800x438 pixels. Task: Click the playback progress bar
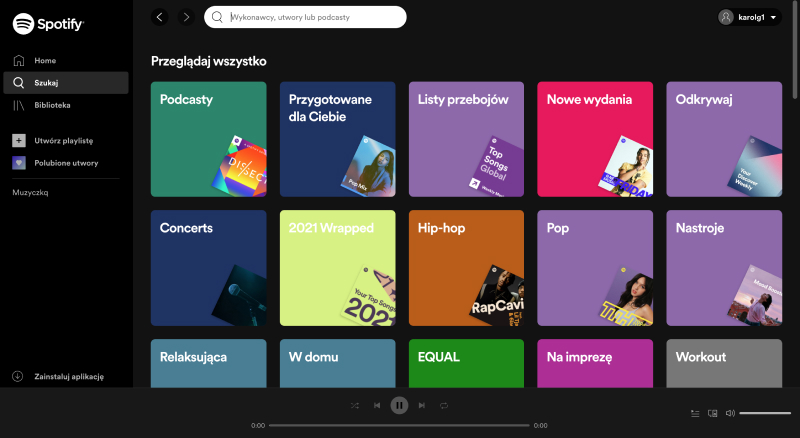[399, 425]
